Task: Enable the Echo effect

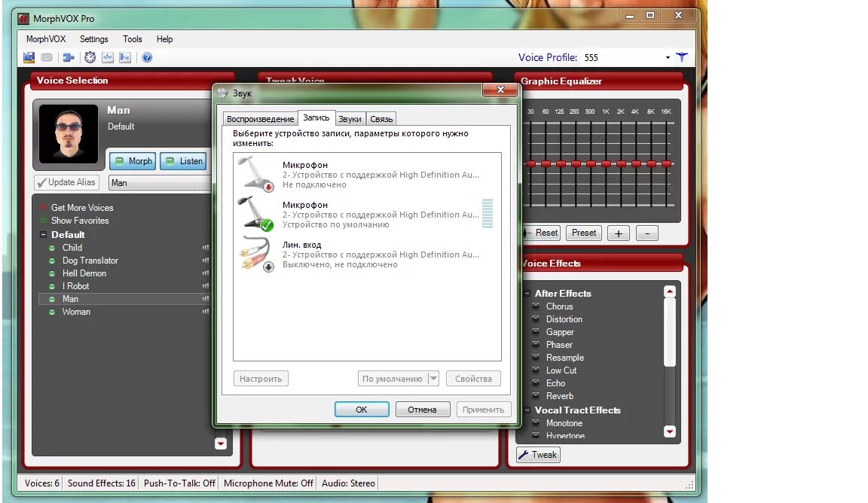Action: tap(536, 383)
